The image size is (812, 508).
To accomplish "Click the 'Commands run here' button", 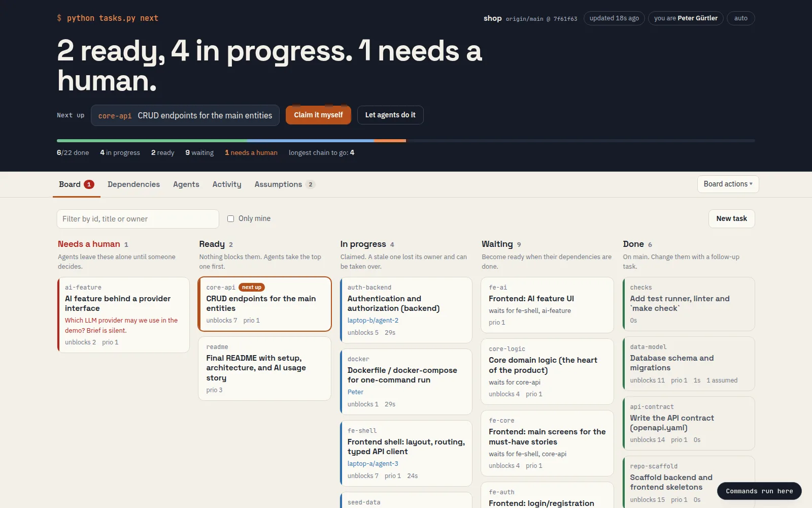I will [759, 491].
